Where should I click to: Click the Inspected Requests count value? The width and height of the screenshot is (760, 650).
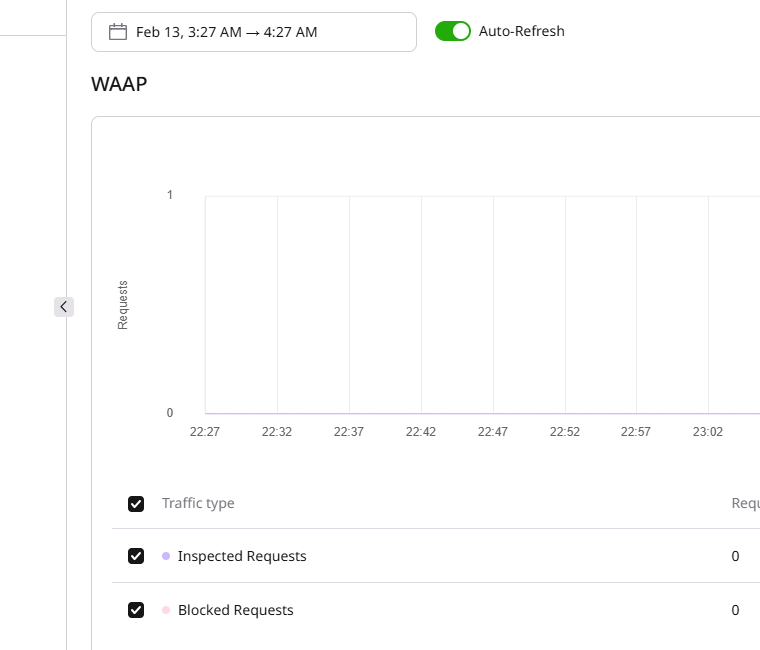(x=735, y=556)
